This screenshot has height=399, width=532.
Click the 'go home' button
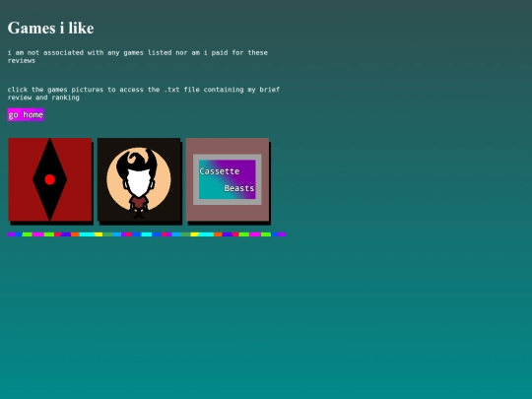coord(26,114)
